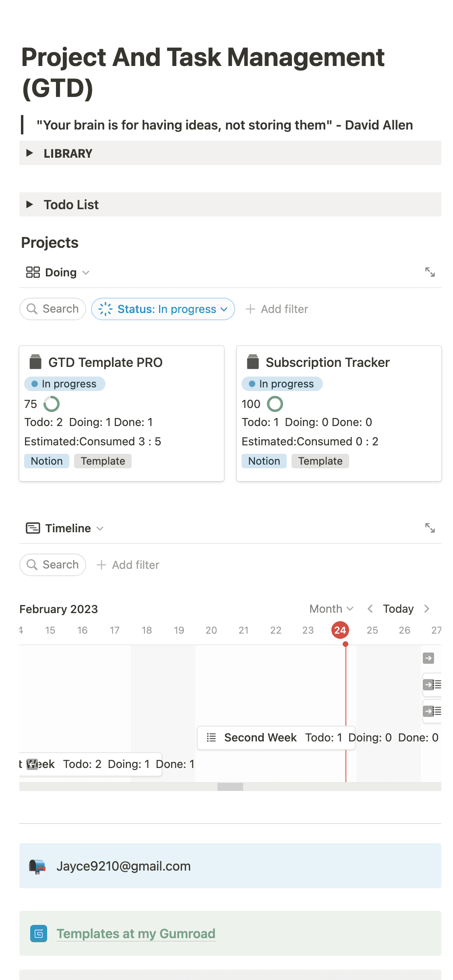453x980 pixels.
Task: Open the Timeline view dropdown
Action: point(65,528)
